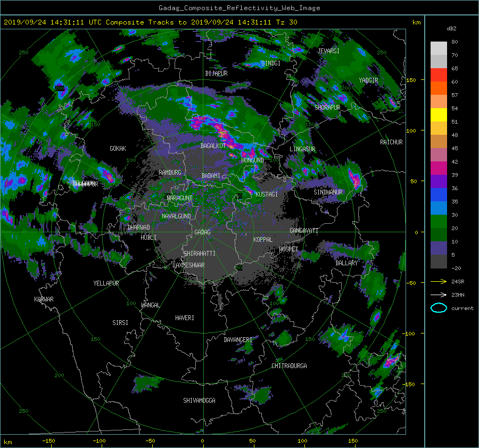
Task: Click the 'JEVARGI' city label
Action: point(328,51)
